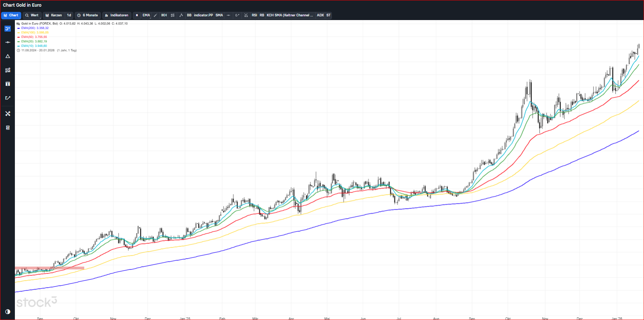Expand the EMA indicator options
644x320 pixels.
point(146,15)
